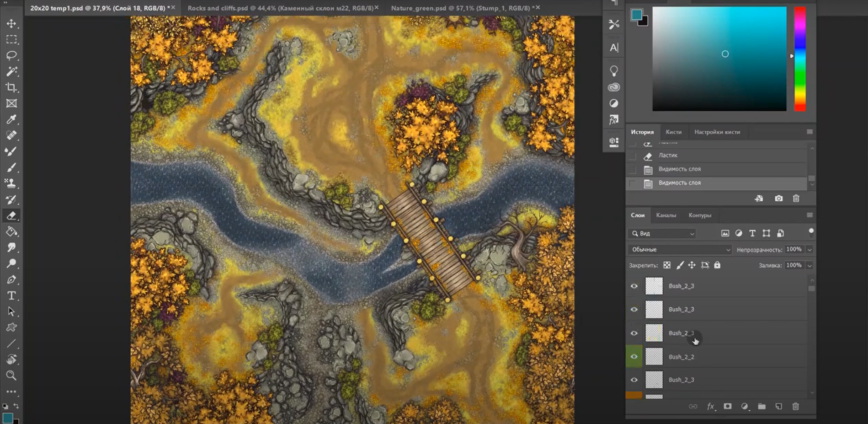Filter layers by type layers icon
The width and height of the screenshot is (868, 424).
(x=752, y=233)
